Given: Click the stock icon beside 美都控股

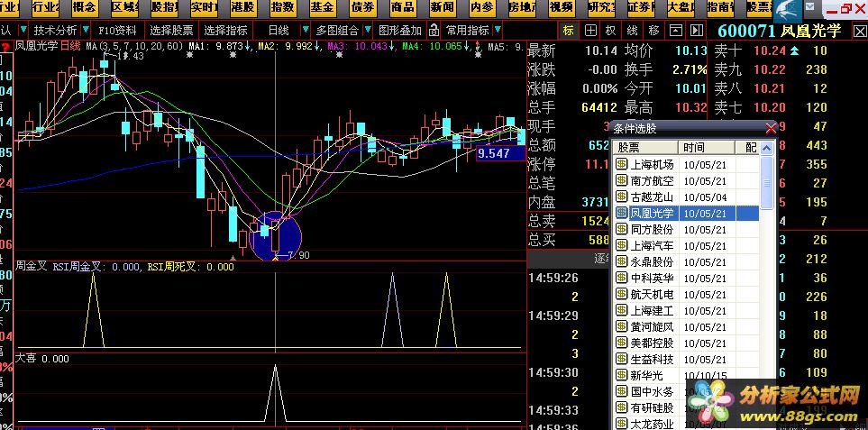Looking at the screenshot, I should 621,343.
